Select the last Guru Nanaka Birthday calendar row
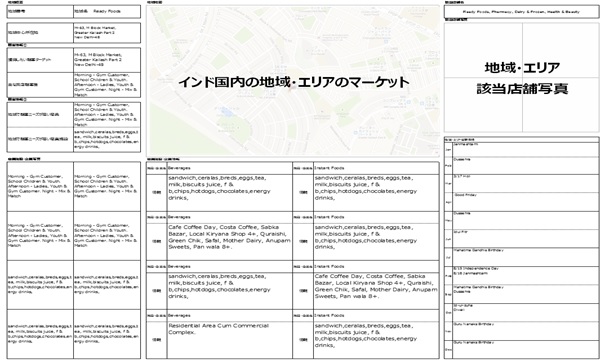Viewport: 605px width, 363px height. (525, 349)
